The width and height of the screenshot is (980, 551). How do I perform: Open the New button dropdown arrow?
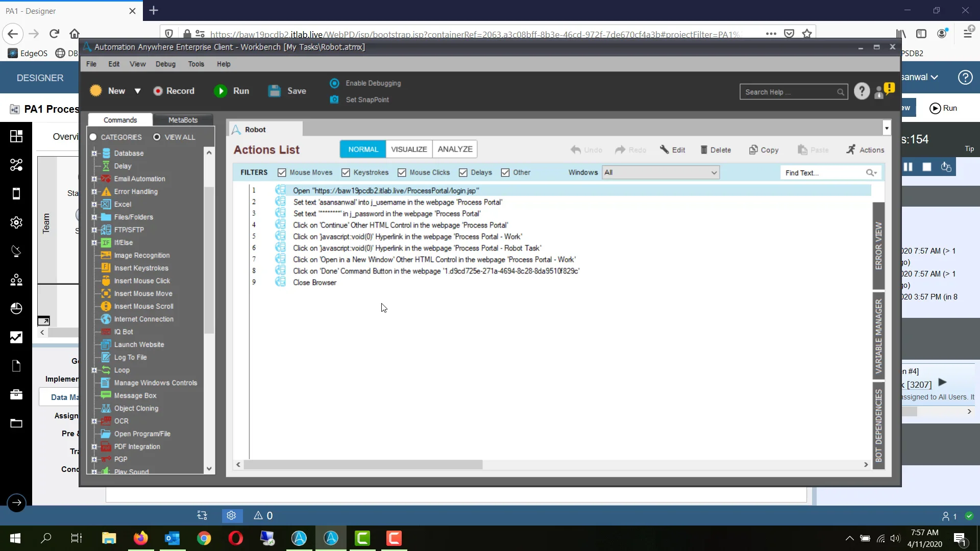[x=137, y=91]
